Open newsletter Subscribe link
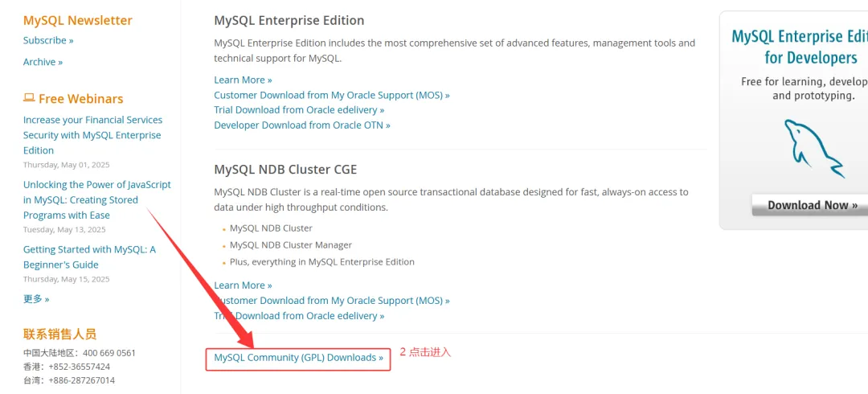The image size is (868, 394). pos(48,40)
